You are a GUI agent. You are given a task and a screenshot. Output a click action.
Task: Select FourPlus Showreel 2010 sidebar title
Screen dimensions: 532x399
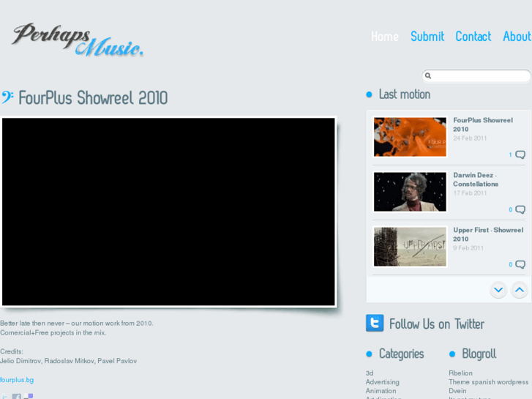click(483, 124)
